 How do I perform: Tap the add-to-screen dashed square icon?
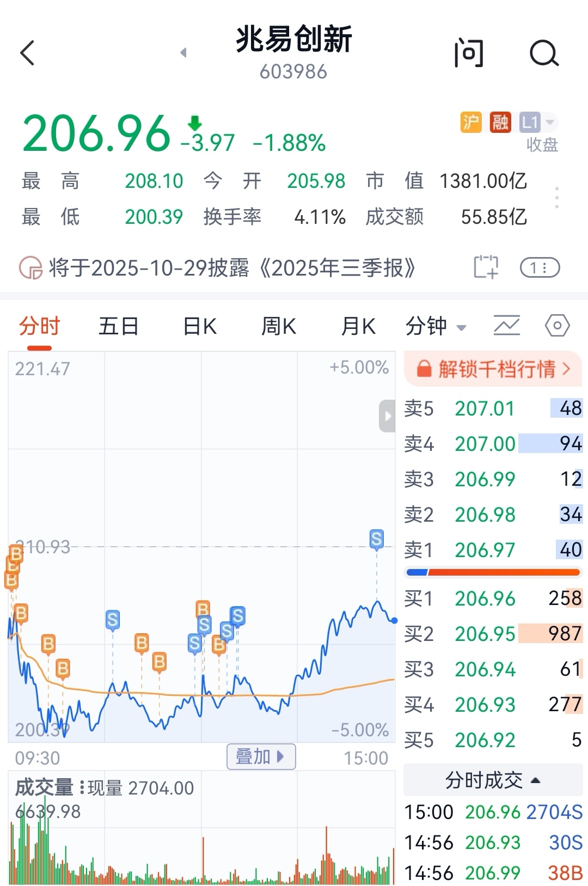coord(486,267)
